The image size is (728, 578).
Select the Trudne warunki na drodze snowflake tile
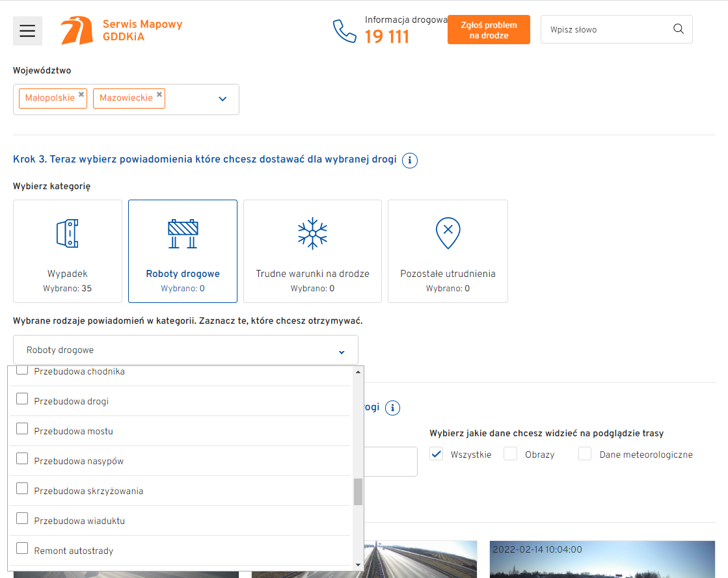312,251
